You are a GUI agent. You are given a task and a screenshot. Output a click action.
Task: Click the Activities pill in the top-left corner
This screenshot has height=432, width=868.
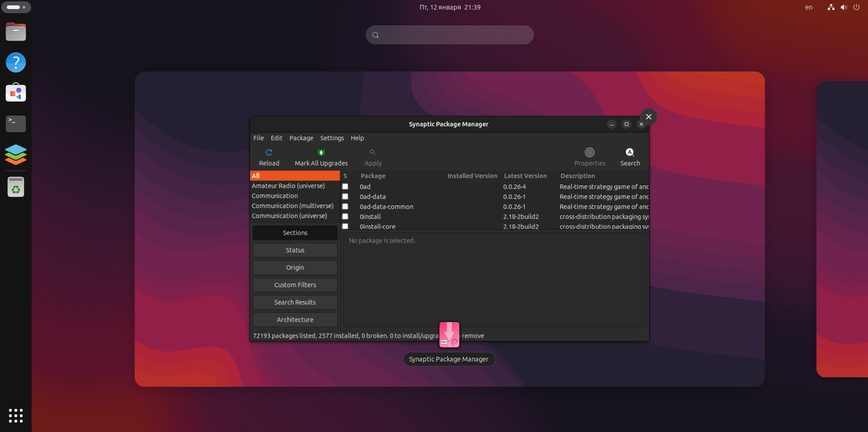coord(16,8)
